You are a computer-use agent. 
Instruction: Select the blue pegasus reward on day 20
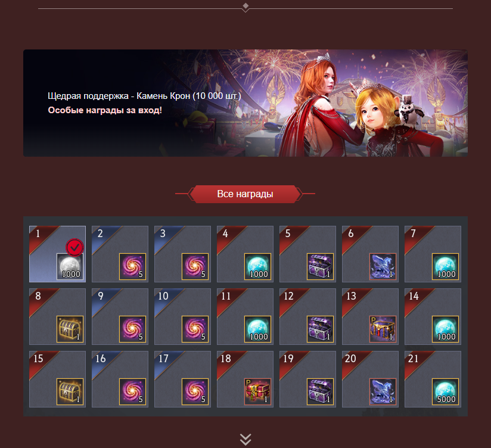(383, 391)
